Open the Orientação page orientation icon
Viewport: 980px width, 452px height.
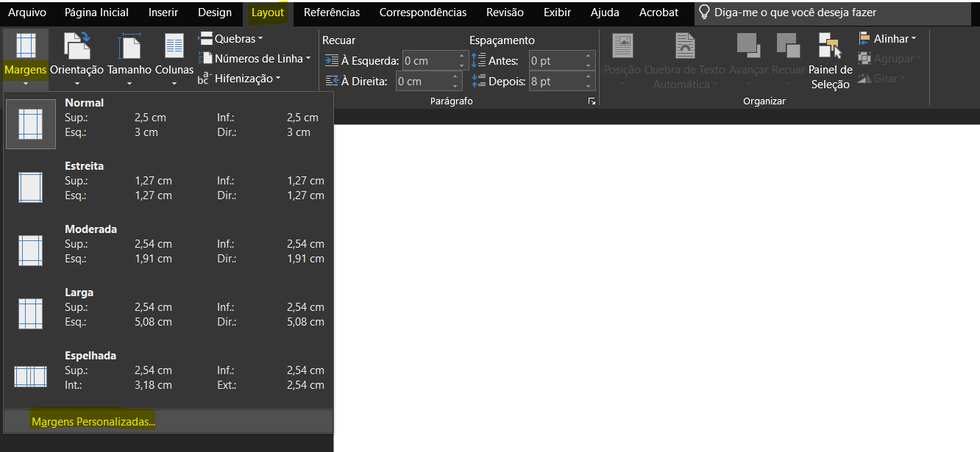(x=77, y=47)
